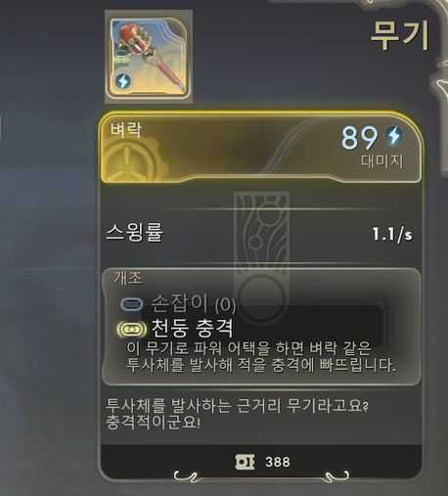The width and height of the screenshot is (448, 496).
Task: Open the 개조 modifications panel header
Action: pyautogui.click(x=127, y=278)
